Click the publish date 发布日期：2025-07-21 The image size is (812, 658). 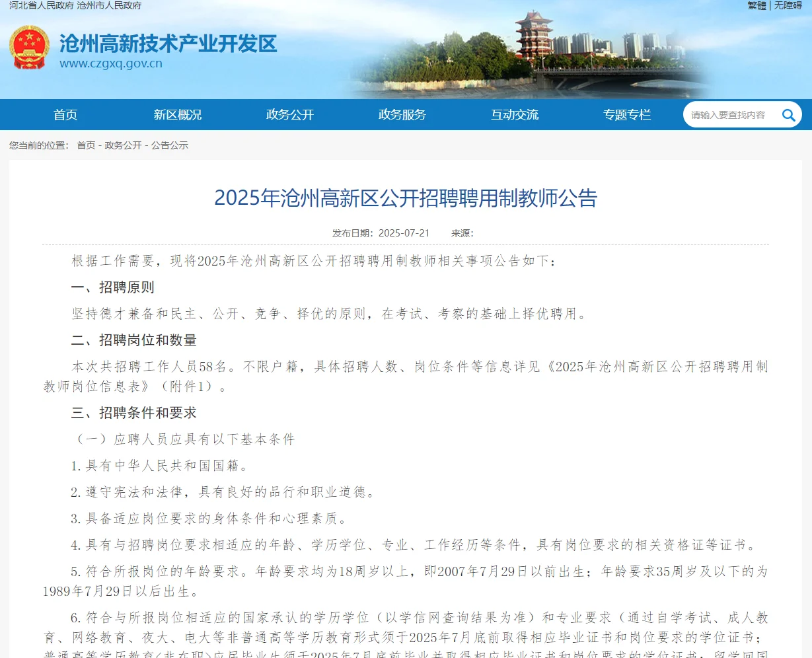click(381, 233)
